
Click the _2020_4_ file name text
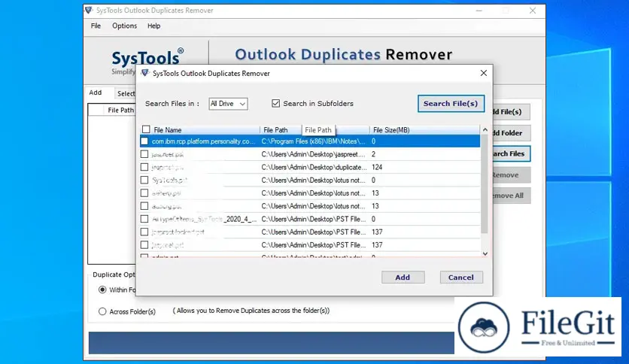pyautogui.click(x=240, y=219)
